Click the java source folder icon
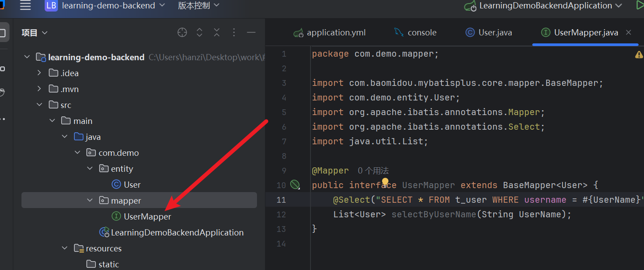The width and height of the screenshot is (644, 270). (79, 137)
